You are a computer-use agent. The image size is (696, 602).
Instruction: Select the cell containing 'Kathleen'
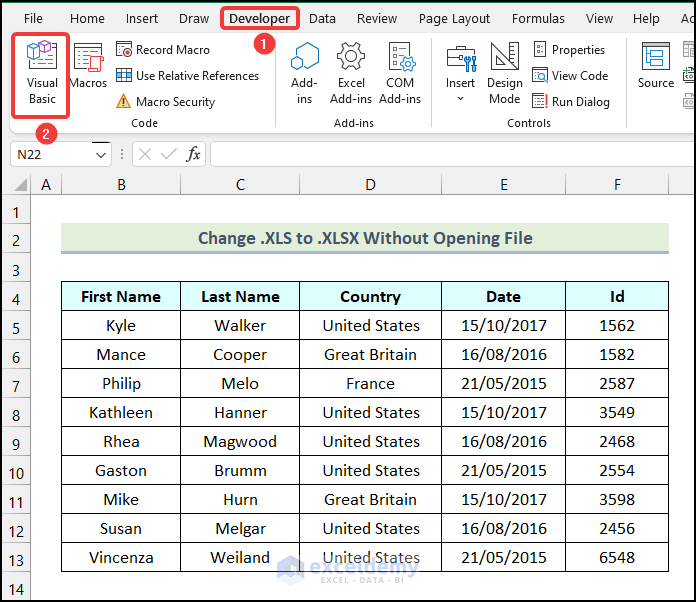tap(121, 412)
